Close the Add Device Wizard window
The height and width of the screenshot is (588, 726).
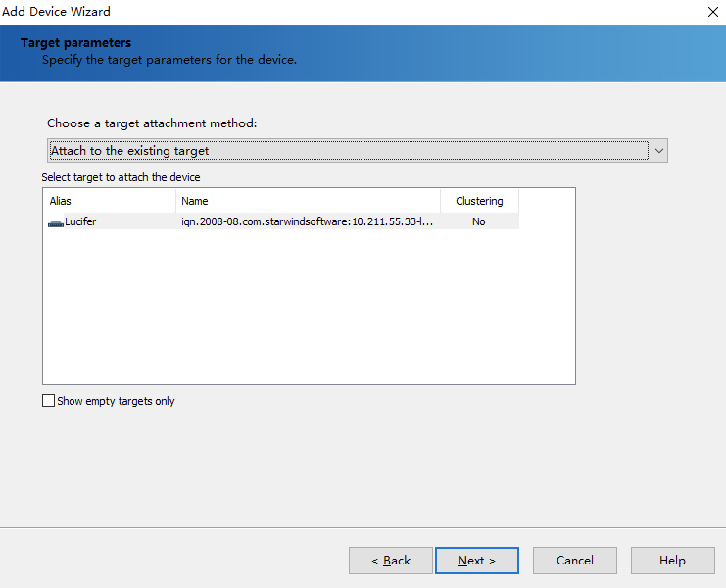pyautogui.click(x=712, y=12)
